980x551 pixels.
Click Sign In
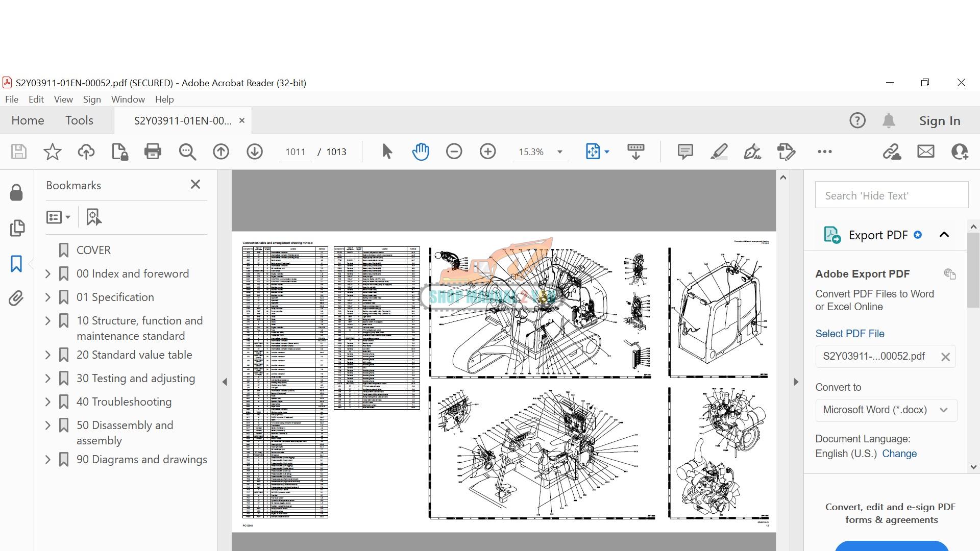pos(940,121)
